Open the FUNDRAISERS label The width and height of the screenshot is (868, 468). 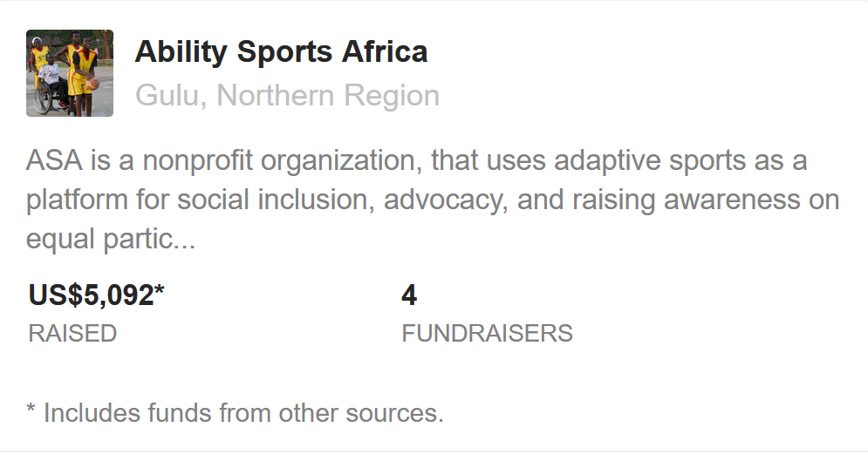(x=487, y=334)
